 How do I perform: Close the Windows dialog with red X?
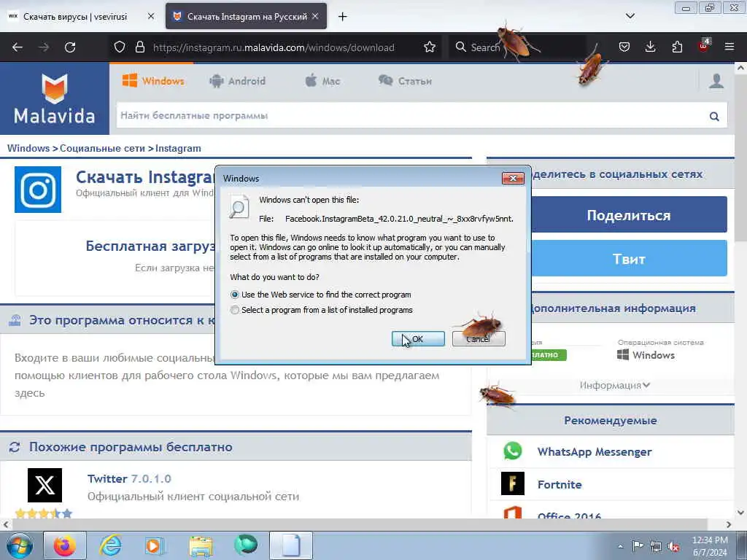point(513,178)
